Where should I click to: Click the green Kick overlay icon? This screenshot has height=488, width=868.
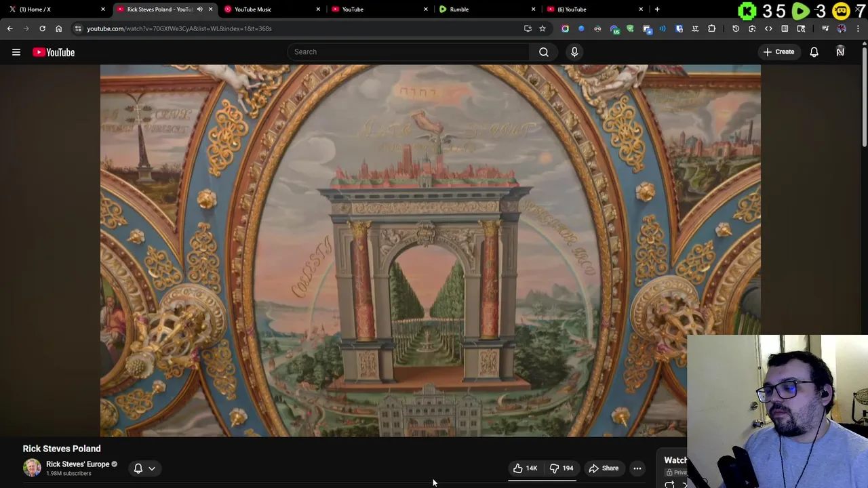tap(747, 12)
